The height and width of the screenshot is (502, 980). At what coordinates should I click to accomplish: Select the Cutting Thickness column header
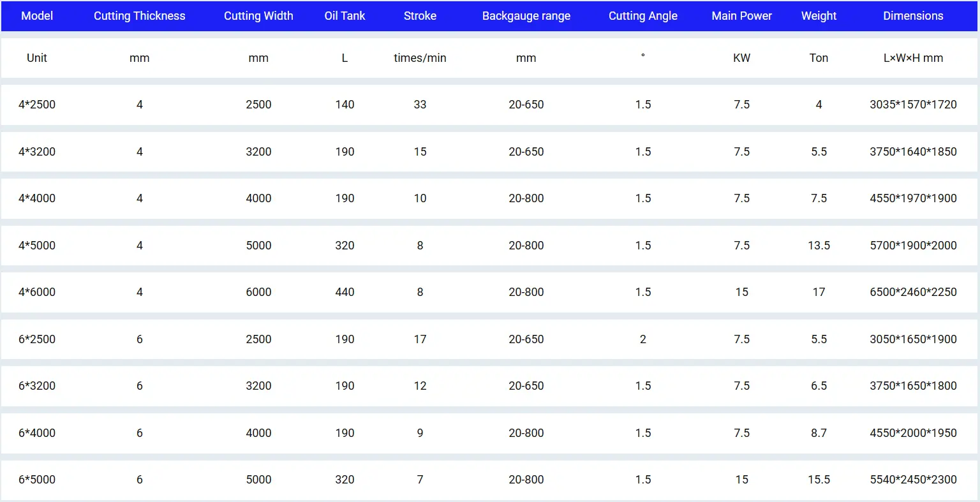(139, 16)
